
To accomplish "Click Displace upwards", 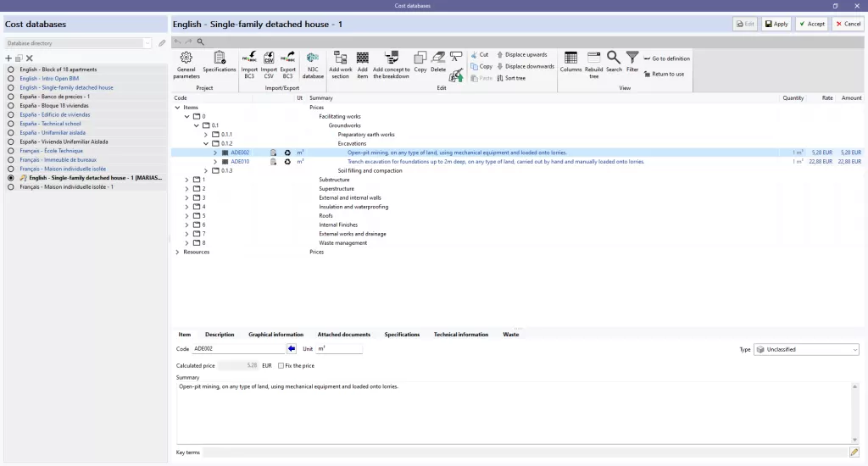I will click(522, 55).
